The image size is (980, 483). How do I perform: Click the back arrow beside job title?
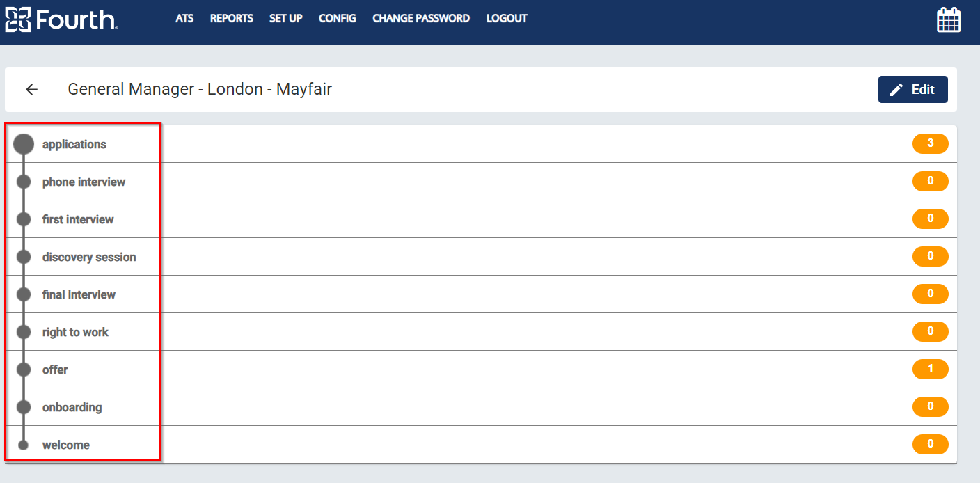pos(31,89)
